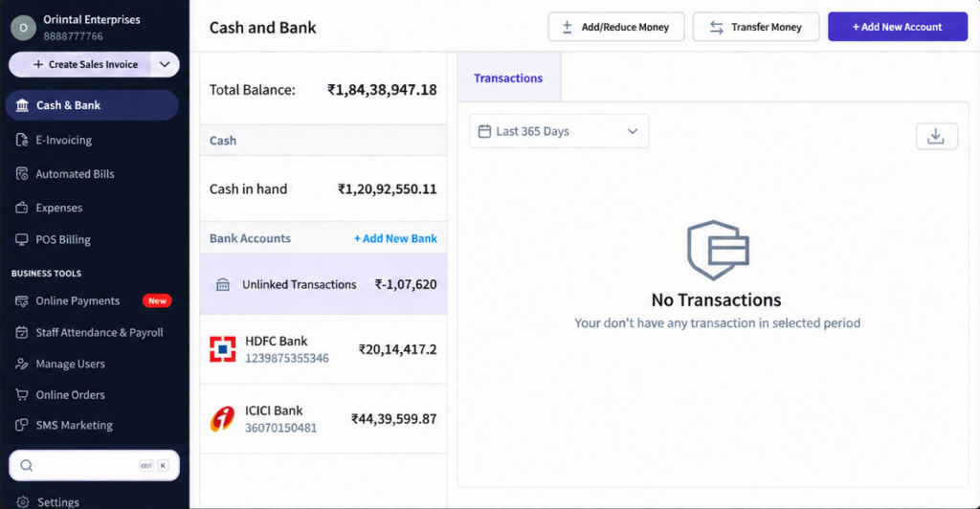Switch to the Transactions tab
Screen dimensions: 980x509
point(508,78)
